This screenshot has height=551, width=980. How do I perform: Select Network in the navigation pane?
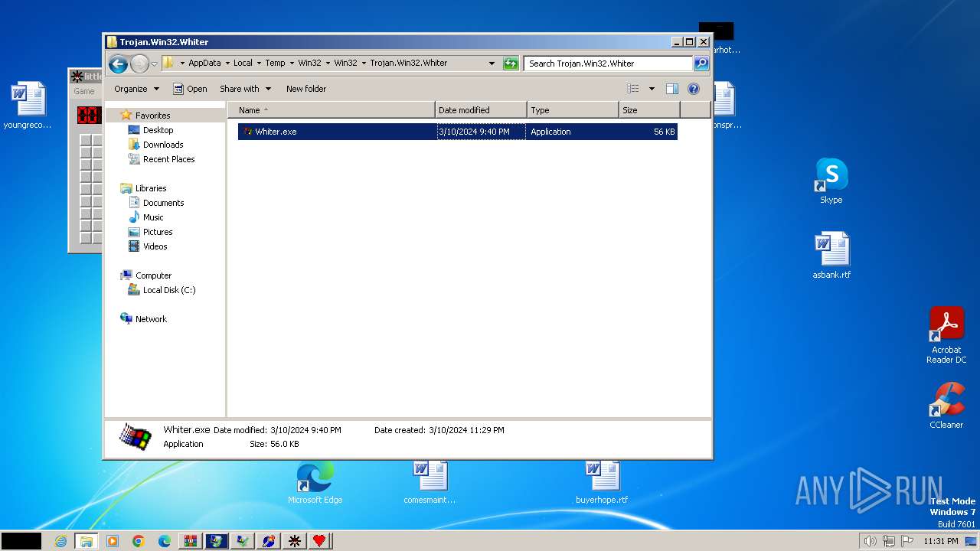point(151,319)
